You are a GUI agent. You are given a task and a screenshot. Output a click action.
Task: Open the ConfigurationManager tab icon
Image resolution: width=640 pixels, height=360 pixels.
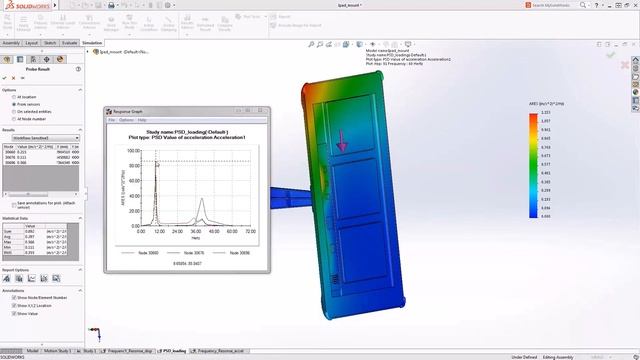[x=33, y=59]
